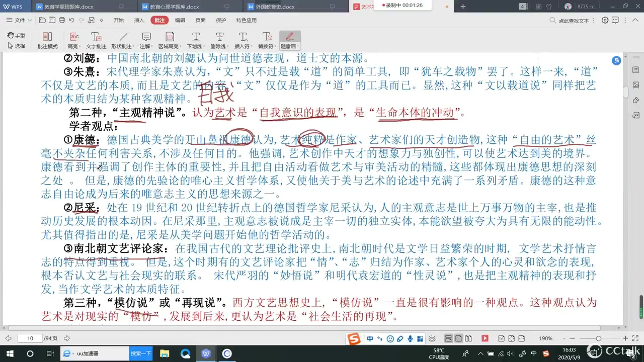Adjust the zoom slider handle
This screenshot has width=644, height=362.
pos(599,338)
